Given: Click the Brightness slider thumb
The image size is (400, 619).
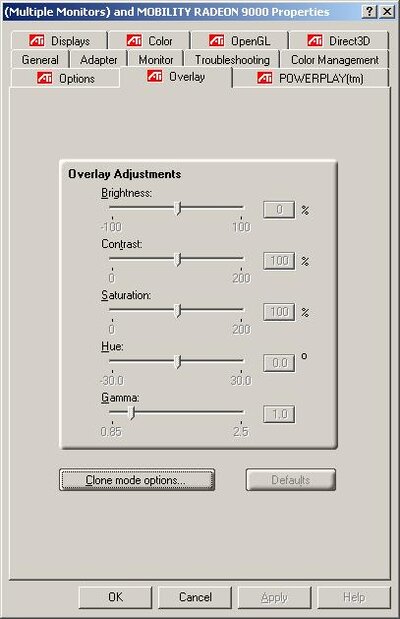Looking at the screenshot, I should click(x=178, y=208).
